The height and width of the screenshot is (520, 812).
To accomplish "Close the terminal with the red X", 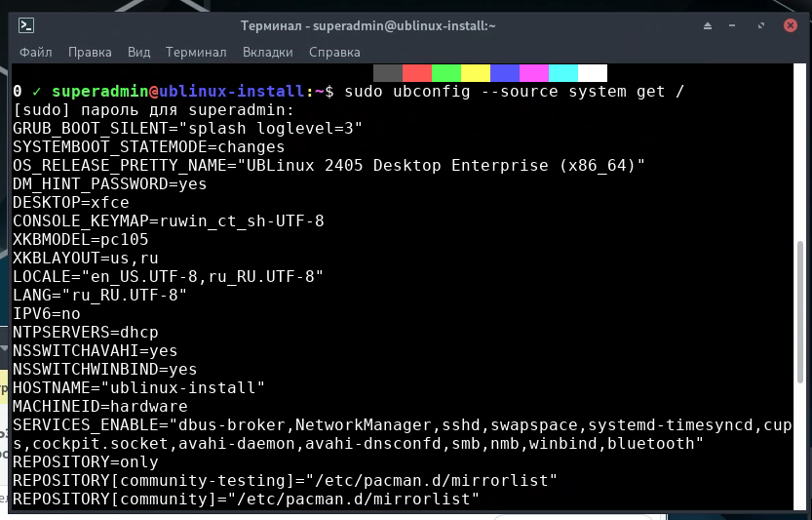I will coord(791,25).
